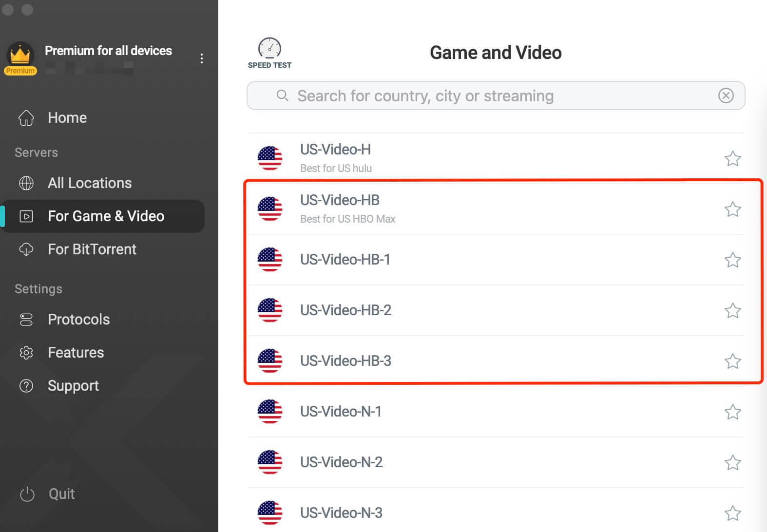The height and width of the screenshot is (532, 767).
Task: Favorite US-Video-H with the star
Action: pos(732,159)
